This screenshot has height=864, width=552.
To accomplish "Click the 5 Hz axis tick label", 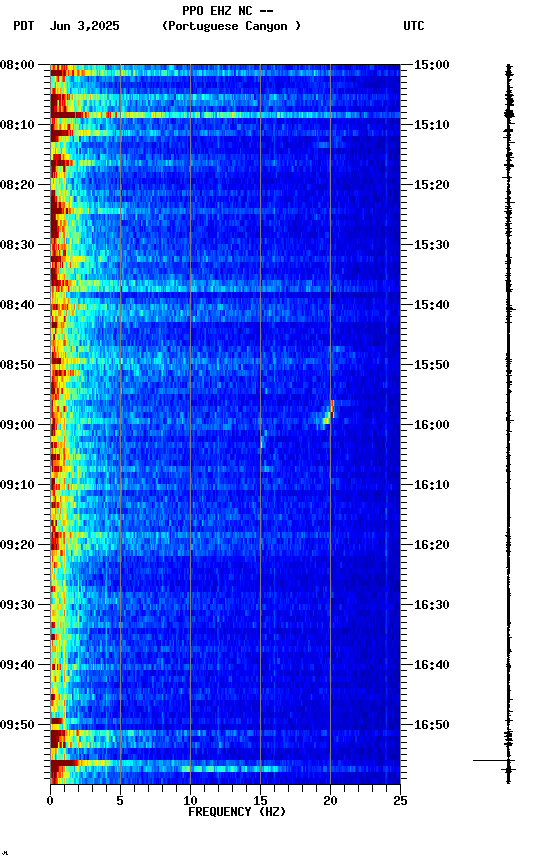I will pyautogui.click(x=120, y=801).
